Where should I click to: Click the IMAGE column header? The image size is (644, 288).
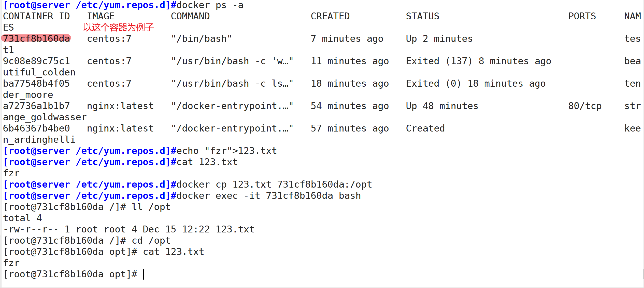tap(101, 16)
